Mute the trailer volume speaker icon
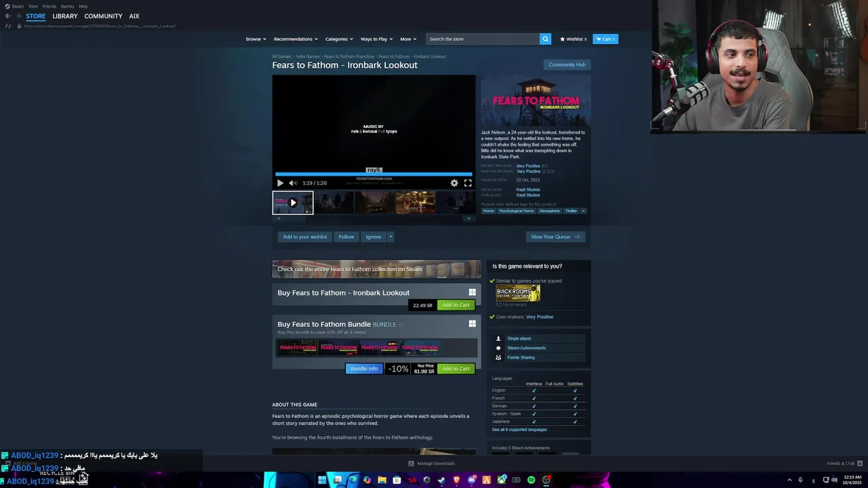Screen dimensions: 868x488 pos(293,183)
